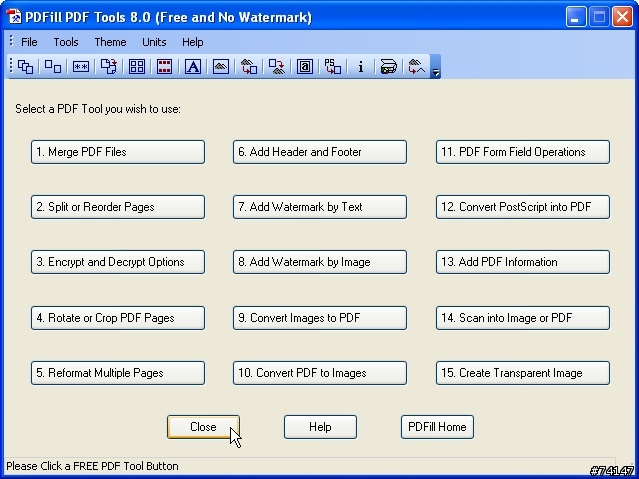This screenshot has height=479, width=639.
Task: Expand the toolbar options dropdown arrow
Action: click(x=436, y=72)
